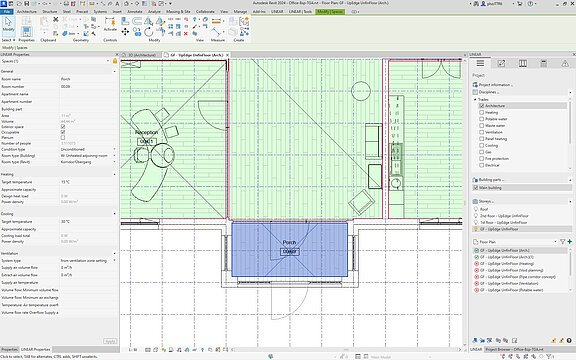Collapse the Heating section in properties
The width and height of the screenshot is (576, 360).
114,174
